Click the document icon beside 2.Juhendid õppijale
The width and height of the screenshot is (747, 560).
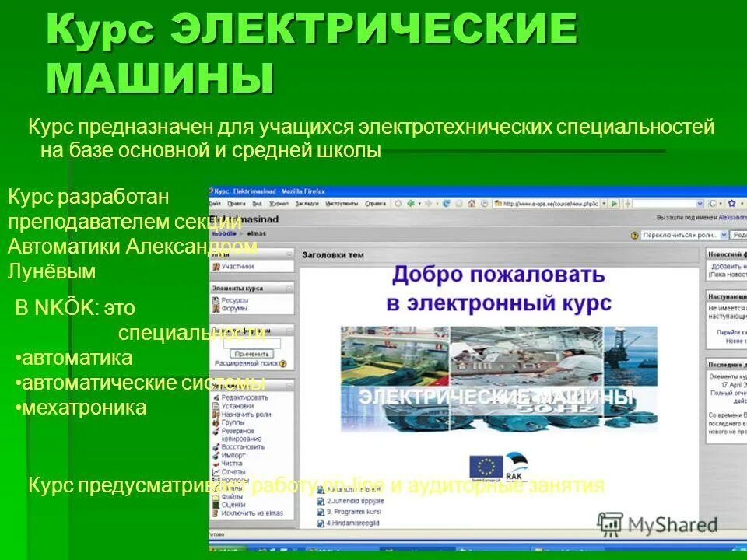pos(321,502)
